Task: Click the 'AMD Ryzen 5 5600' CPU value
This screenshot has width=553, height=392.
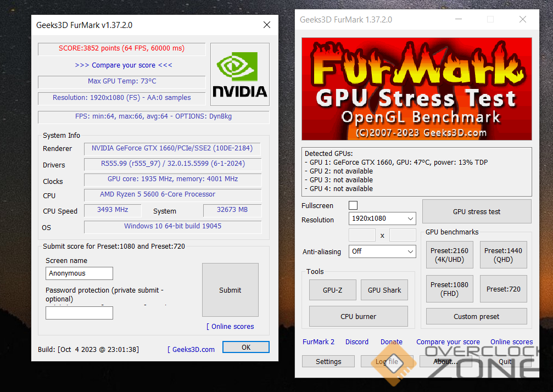Action: (172, 194)
